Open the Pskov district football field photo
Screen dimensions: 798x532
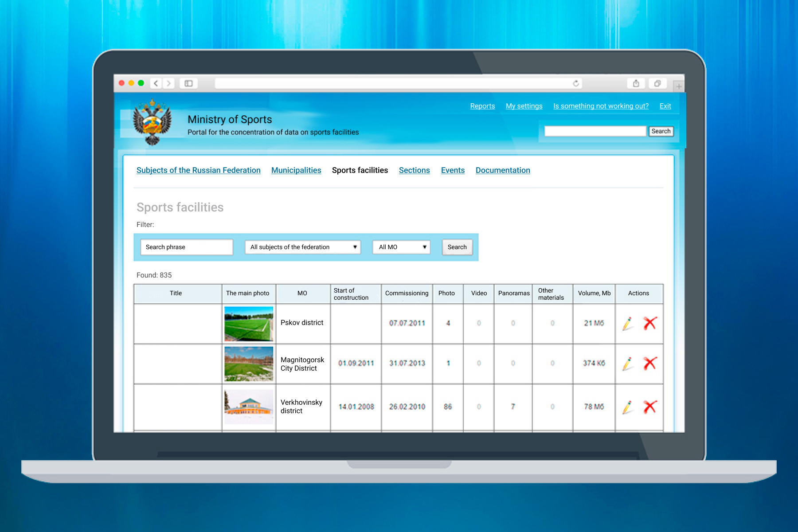tap(249, 324)
